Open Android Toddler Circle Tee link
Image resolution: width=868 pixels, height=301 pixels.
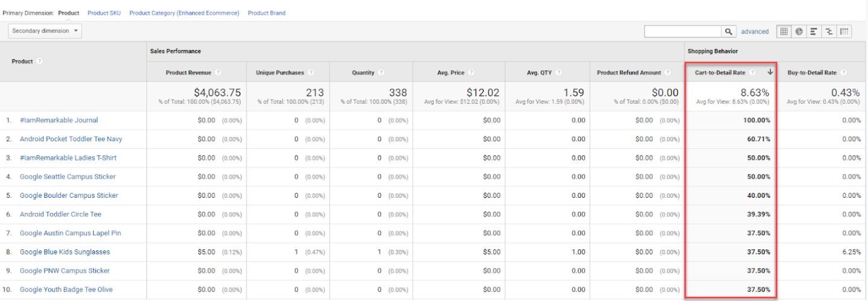60,214
